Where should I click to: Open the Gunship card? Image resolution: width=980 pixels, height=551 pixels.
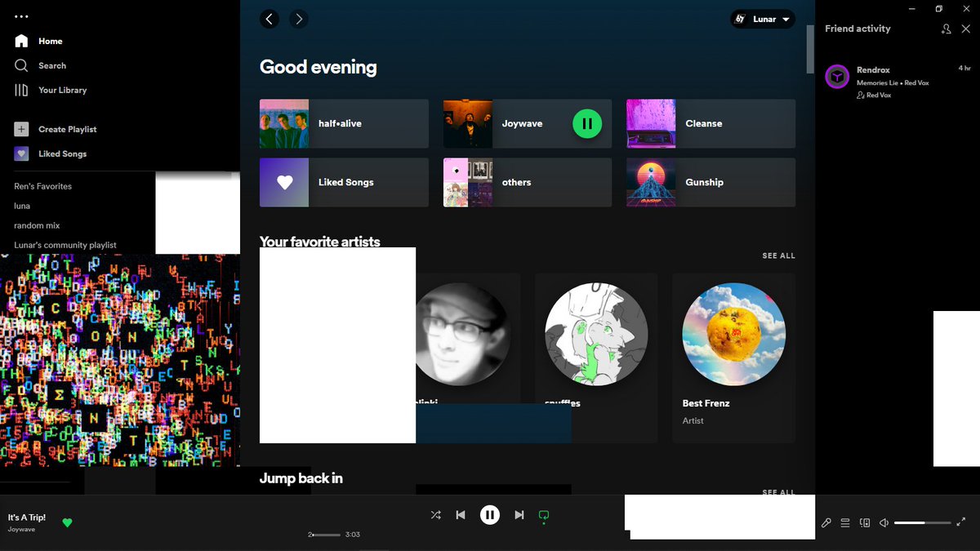710,182
